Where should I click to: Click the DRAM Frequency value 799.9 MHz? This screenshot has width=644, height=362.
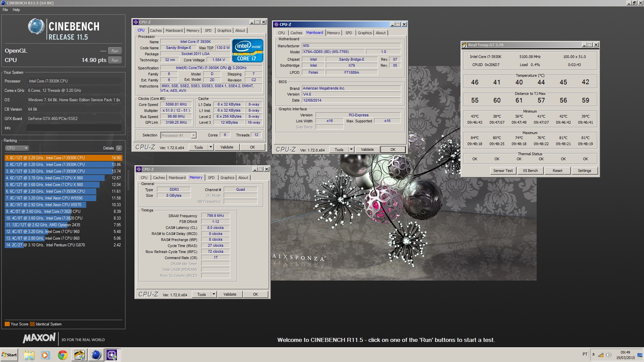[x=215, y=216]
